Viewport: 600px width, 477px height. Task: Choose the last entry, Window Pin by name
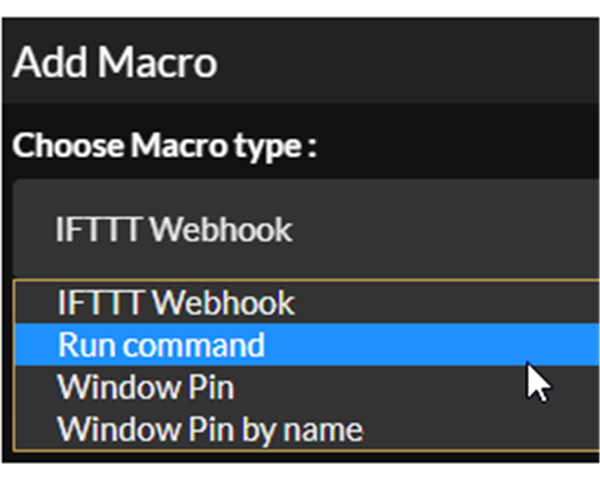(210, 430)
